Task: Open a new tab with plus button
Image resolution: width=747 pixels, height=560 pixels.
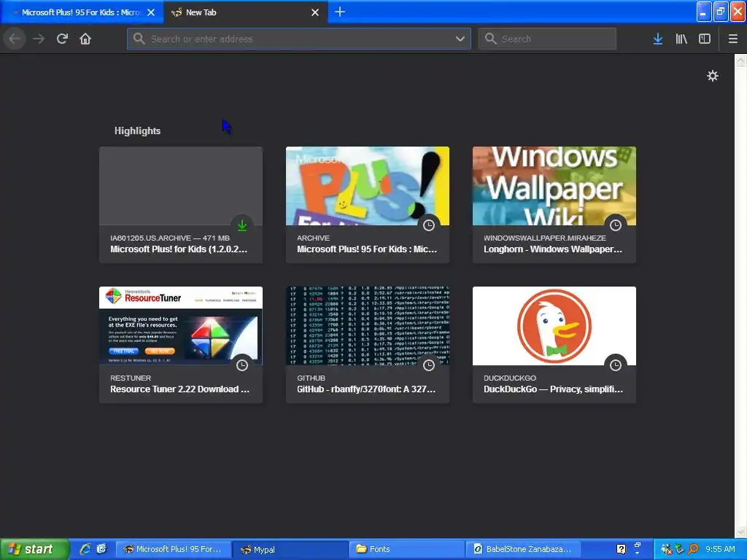Action: click(x=340, y=12)
